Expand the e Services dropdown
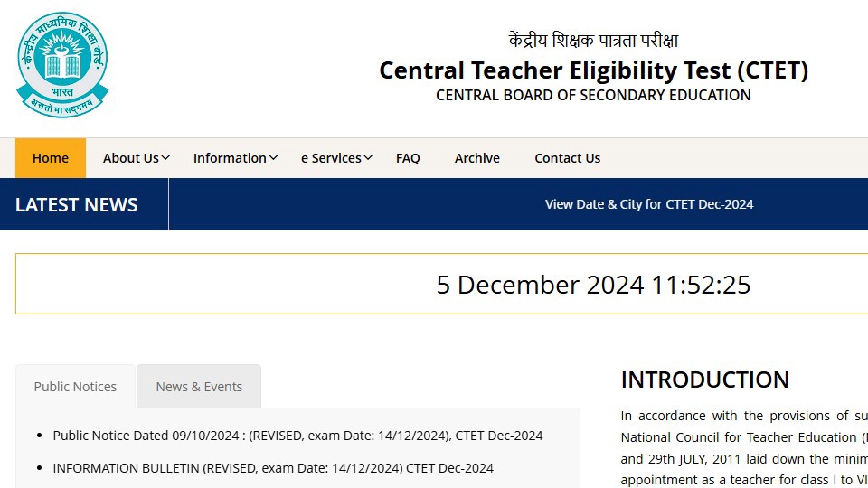This screenshot has width=868, height=488. point(336,158)
